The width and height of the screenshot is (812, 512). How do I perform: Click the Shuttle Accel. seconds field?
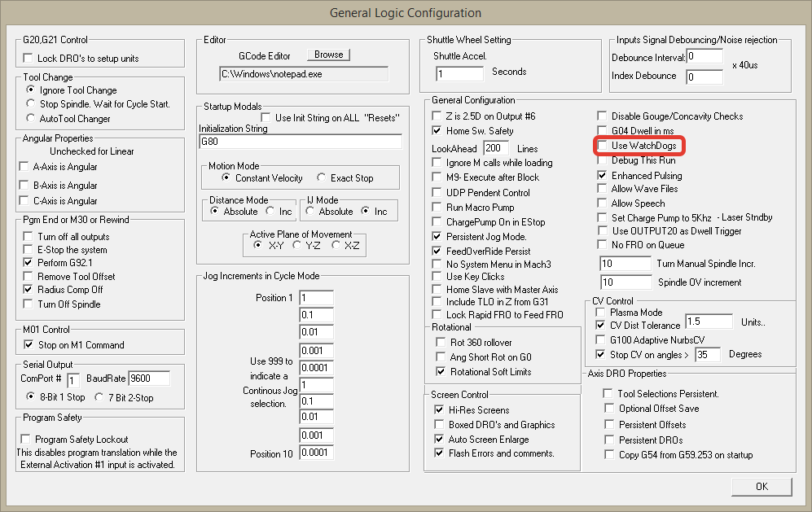pos(459,73)
